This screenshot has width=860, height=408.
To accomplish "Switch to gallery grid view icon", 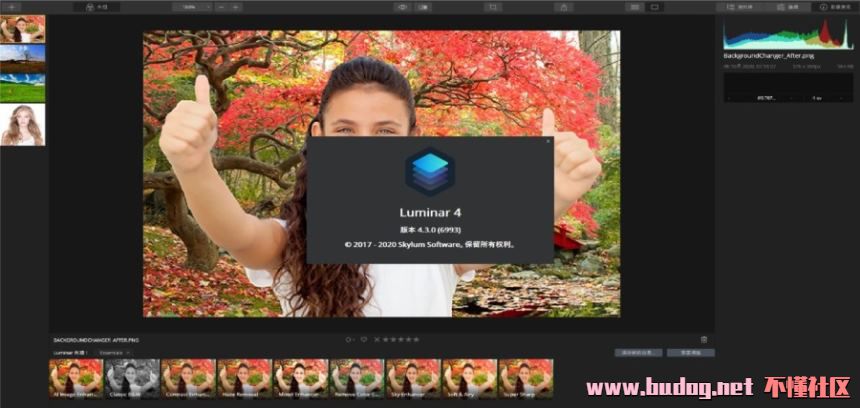I will pos(634,7).
